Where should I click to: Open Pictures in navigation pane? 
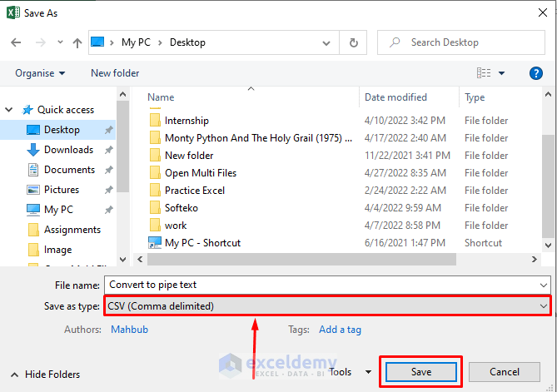[x=62, y=190]
